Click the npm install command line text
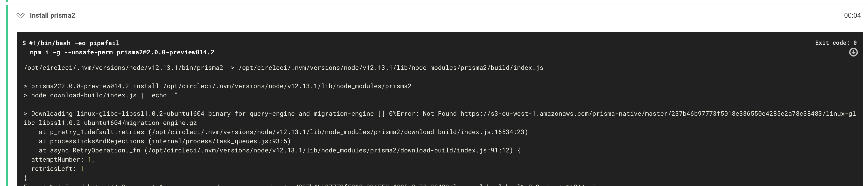868x186 pixels. 121,52
